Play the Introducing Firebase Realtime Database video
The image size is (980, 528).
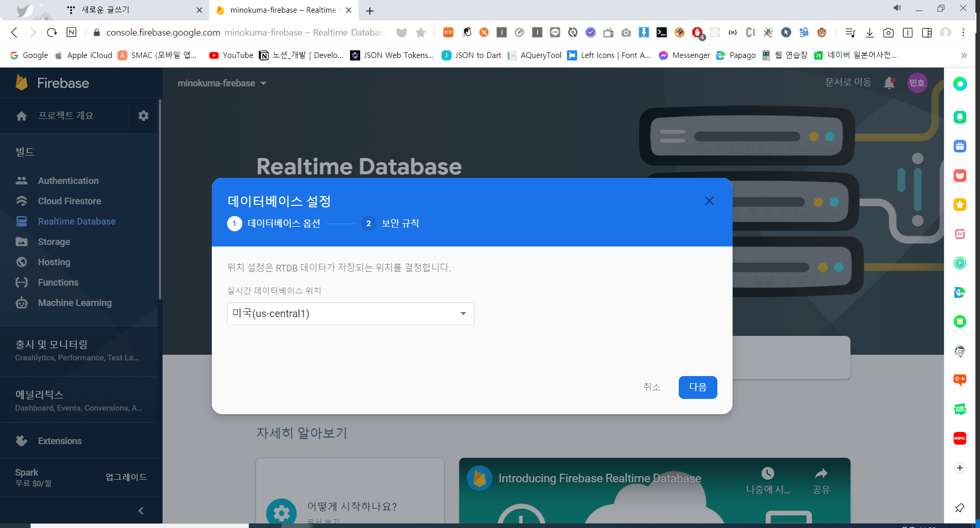pyautogui.click(x=654, y=491)
